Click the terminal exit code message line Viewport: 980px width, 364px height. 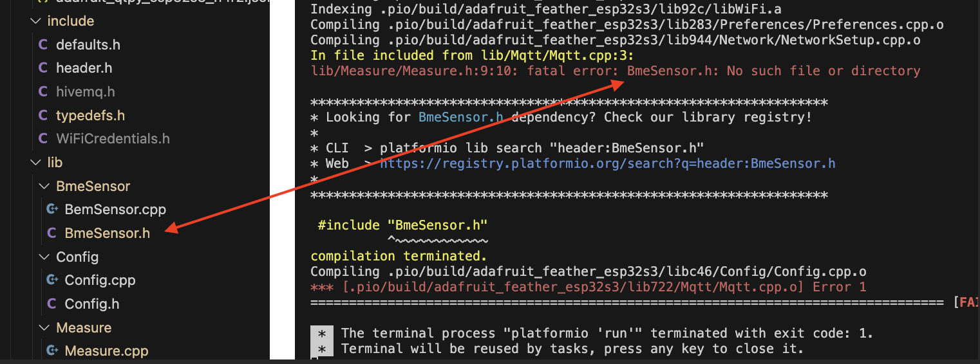click(607, 333)
